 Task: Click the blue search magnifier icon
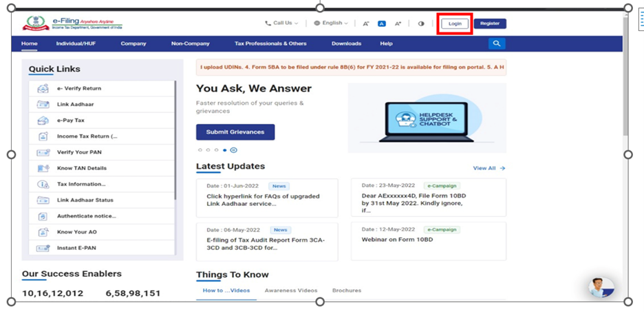pyautogui.click(x=497, y=43)
